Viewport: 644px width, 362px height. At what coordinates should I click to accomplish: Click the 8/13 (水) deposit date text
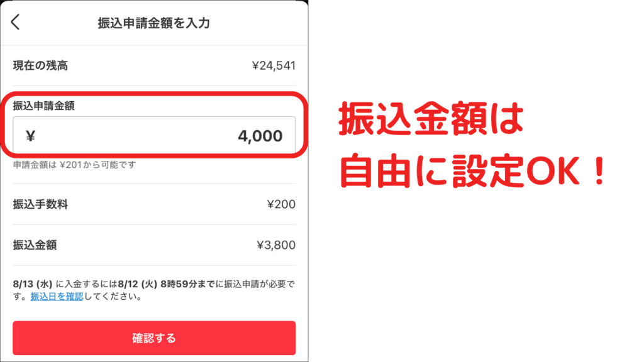[x=31, y=284]
